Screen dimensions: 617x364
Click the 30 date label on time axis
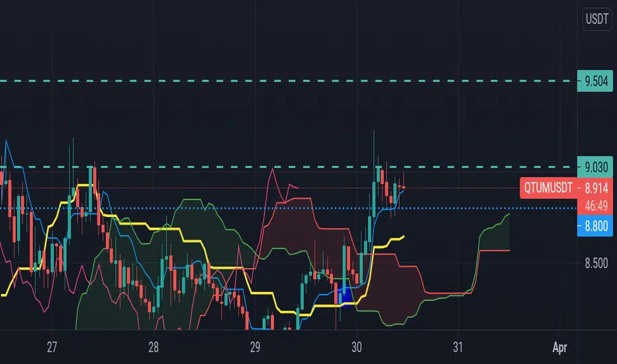[x=357, y=347]
